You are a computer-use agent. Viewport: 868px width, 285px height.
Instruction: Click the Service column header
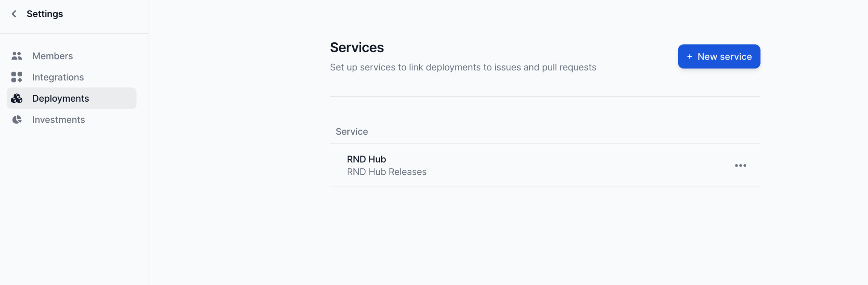[x=351, y=131]
